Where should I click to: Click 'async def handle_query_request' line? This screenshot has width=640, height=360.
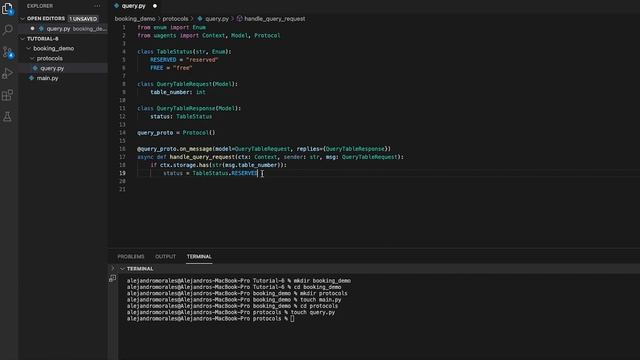point(270,157)
